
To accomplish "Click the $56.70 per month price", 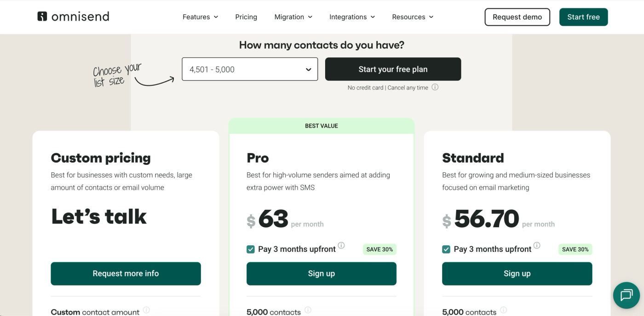I will pyautogui.click(x=499, y=219).
